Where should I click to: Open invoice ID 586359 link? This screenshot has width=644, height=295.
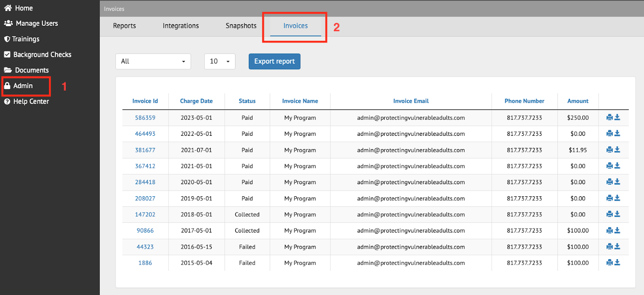pos(145,118)
